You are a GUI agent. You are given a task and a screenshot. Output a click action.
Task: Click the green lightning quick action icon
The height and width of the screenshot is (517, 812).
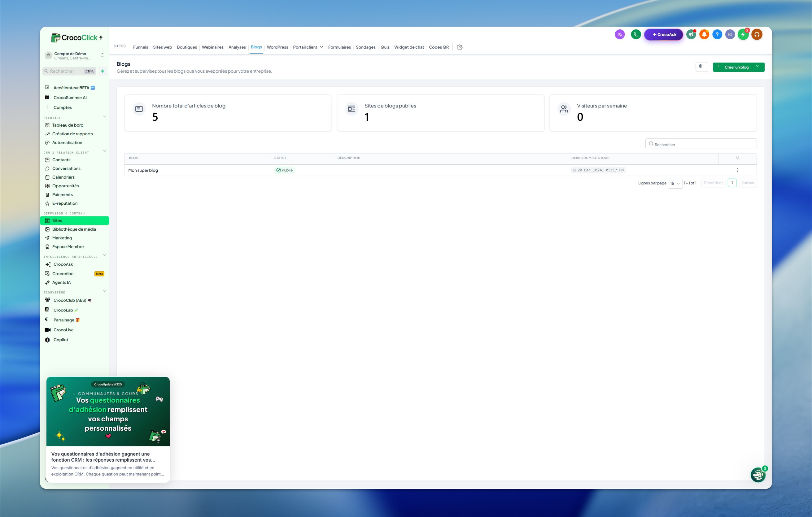[x=103, y=71]
